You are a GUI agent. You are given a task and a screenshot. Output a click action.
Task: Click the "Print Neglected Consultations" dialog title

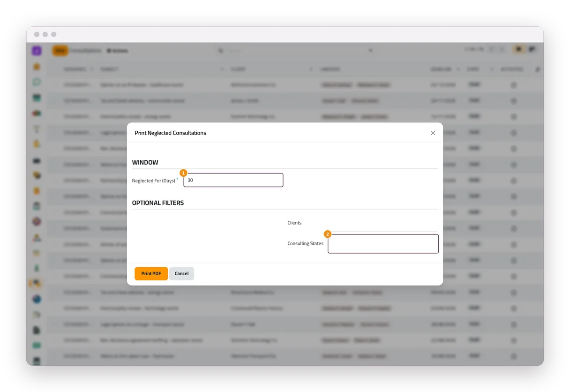(x=170, y=133)
